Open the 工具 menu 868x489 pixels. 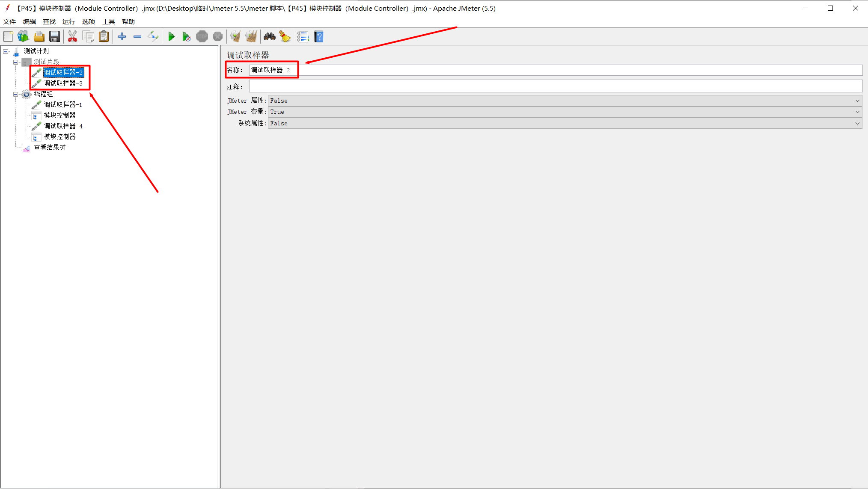pos(109,21)
